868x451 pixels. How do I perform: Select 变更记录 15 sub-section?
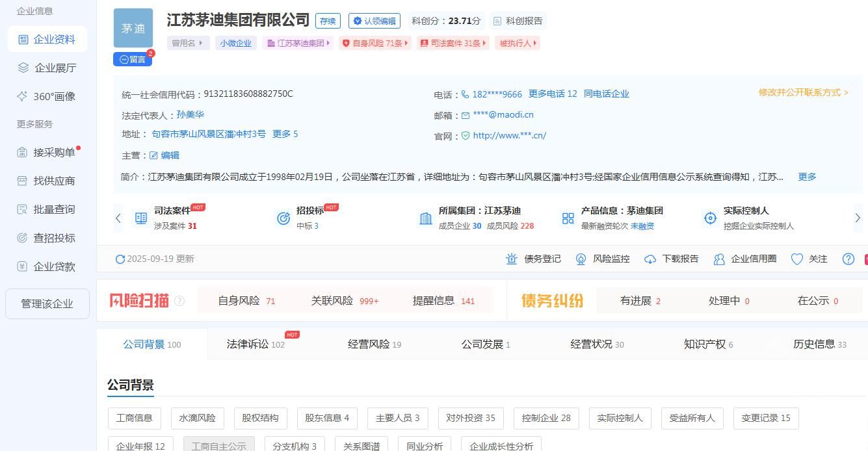click(766, 418)
